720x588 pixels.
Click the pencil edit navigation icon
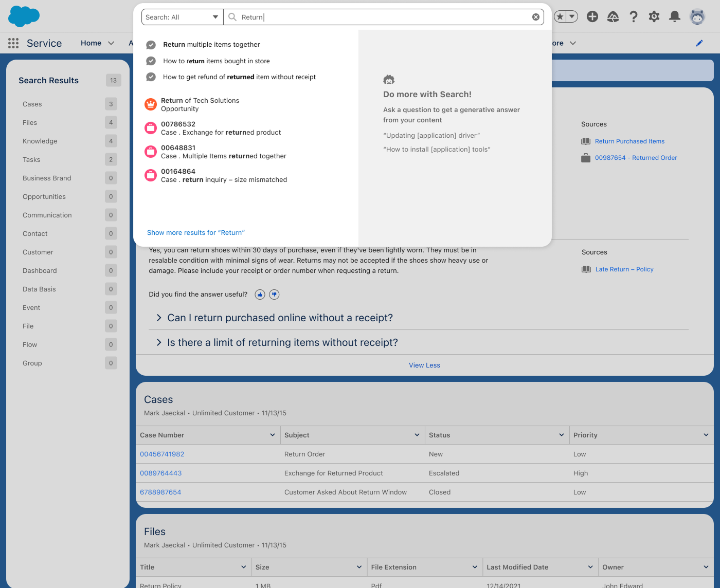click(x=699, y=43)
